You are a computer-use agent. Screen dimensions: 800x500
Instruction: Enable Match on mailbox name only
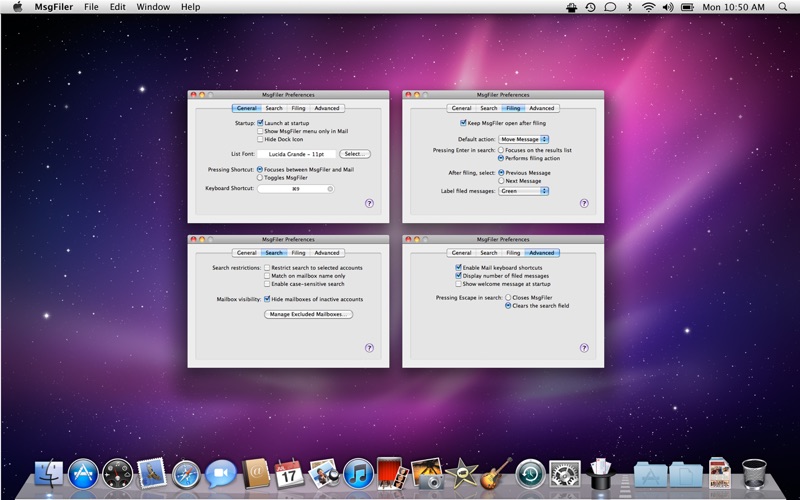pos(267,276)
